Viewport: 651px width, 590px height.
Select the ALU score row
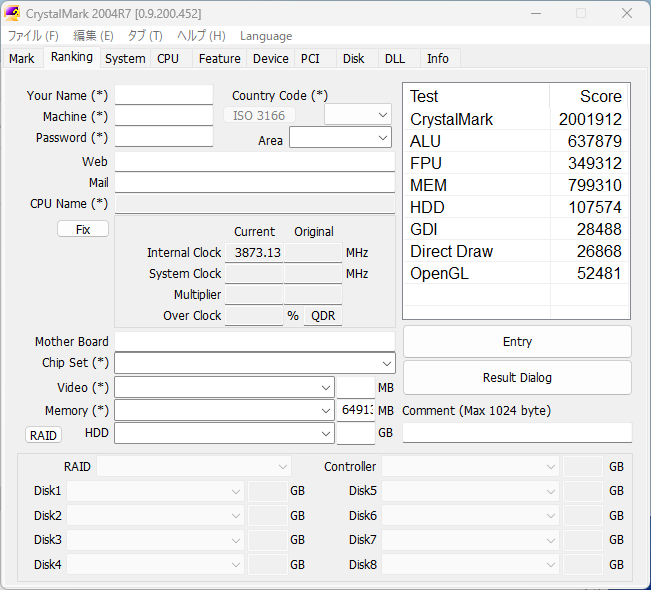click(x=516, y=141)
